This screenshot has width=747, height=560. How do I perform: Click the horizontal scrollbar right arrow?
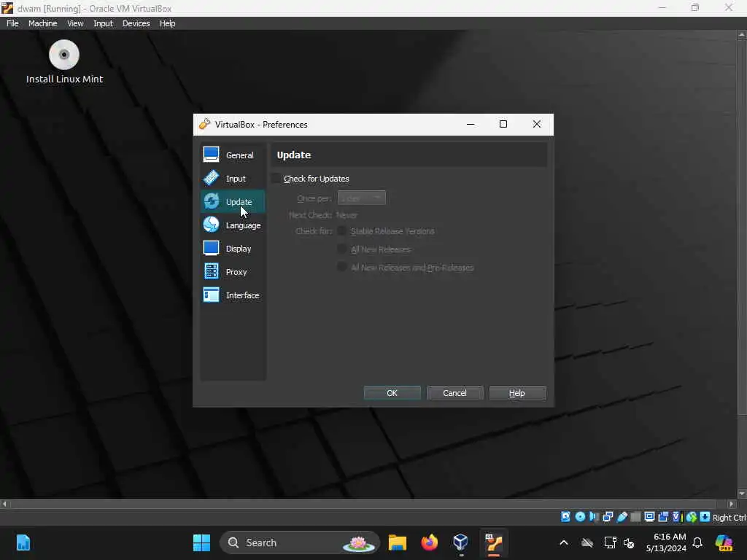(732, 503)
